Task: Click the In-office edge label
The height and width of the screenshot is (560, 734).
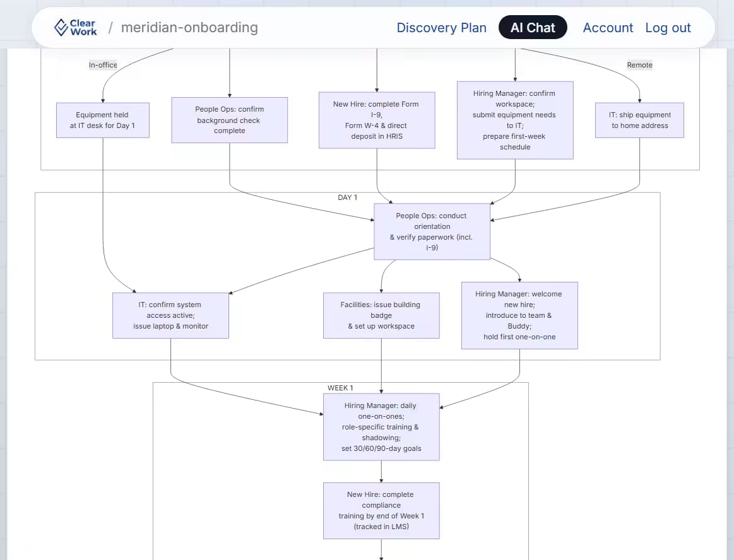Action: tap(103, 65)
